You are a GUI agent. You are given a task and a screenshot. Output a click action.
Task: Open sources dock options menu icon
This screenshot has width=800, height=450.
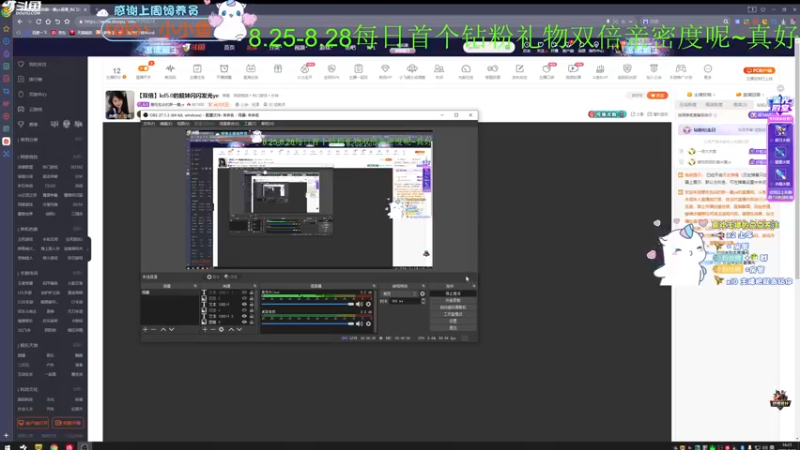tap(255, 286)
